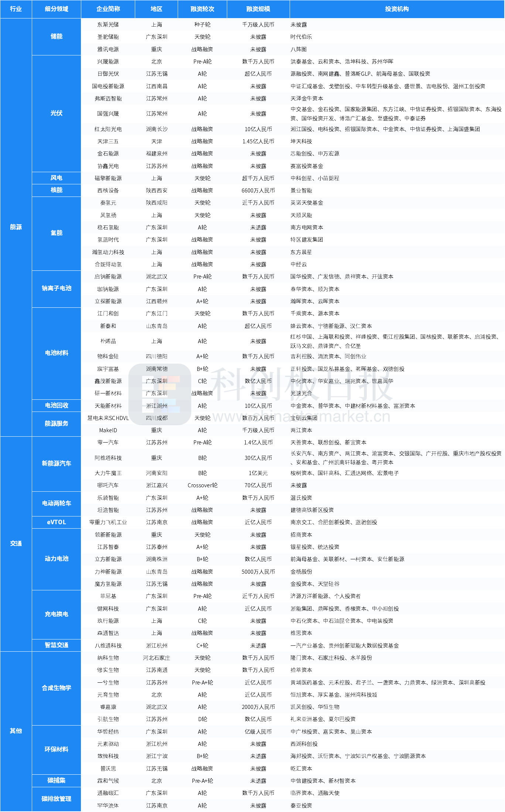Click the 细分领域 column header
505x812 pixels.
point(57,9)
